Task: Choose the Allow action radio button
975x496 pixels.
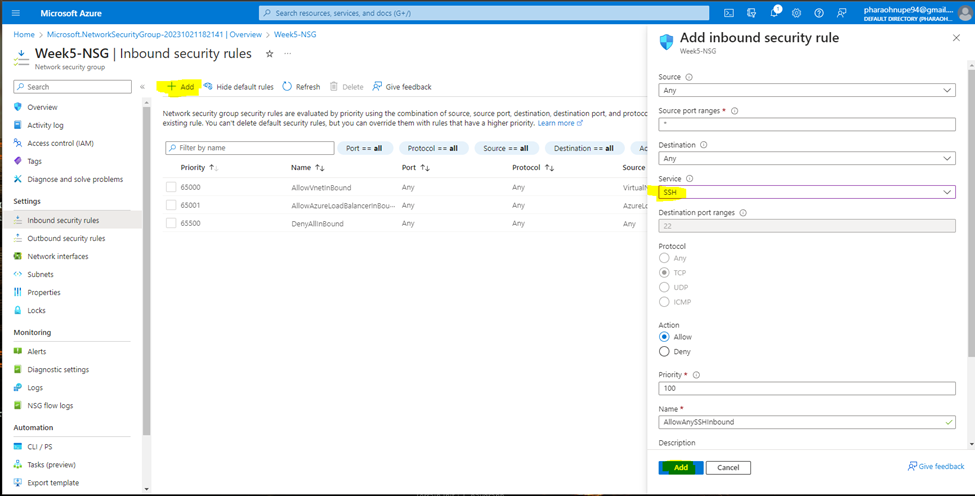Action: coord(664,337)
